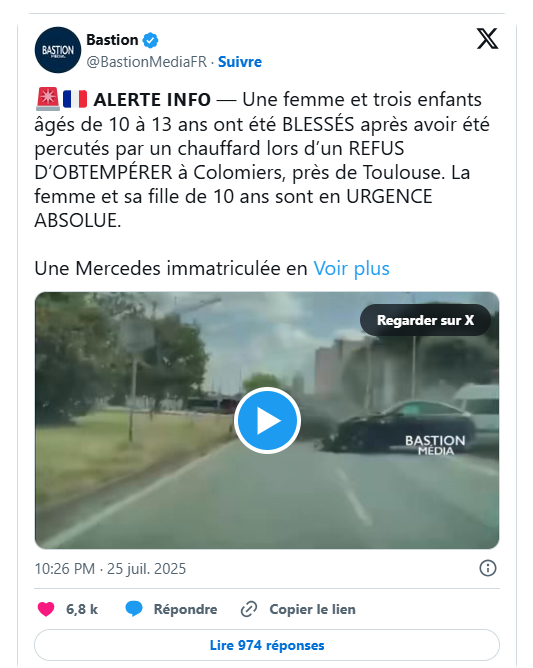533x668 pixels.
Task: Like the tweet with the pink heart icon
Action: tap(46, 609)
